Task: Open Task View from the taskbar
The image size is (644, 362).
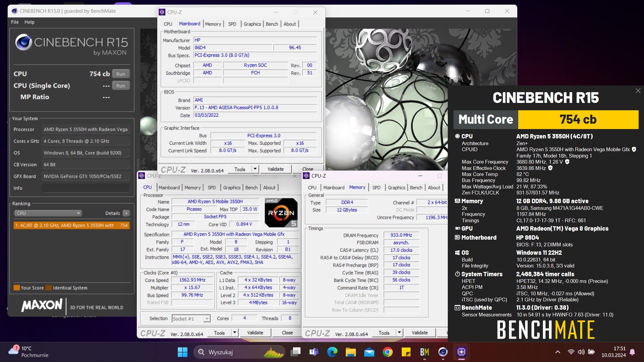Action: coord(296,352)
